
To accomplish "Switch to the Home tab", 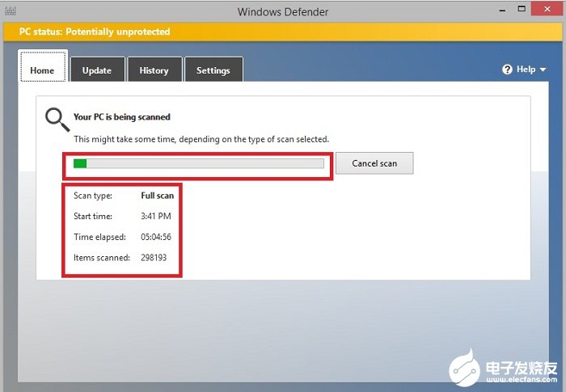I will click(43, 66).
